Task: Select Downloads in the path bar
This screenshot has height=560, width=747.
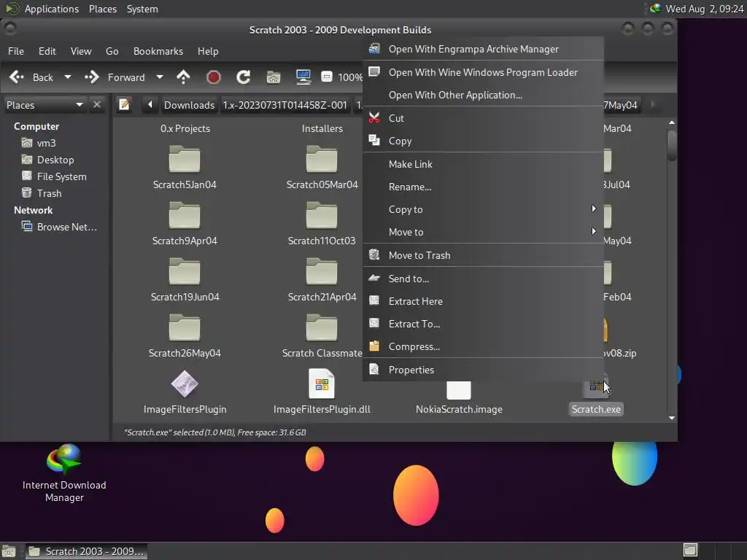Action: click(x=189, y=105)
